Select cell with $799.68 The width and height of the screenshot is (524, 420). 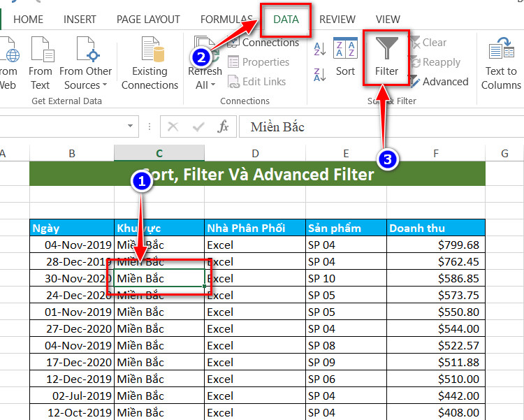tap(436, 245)
